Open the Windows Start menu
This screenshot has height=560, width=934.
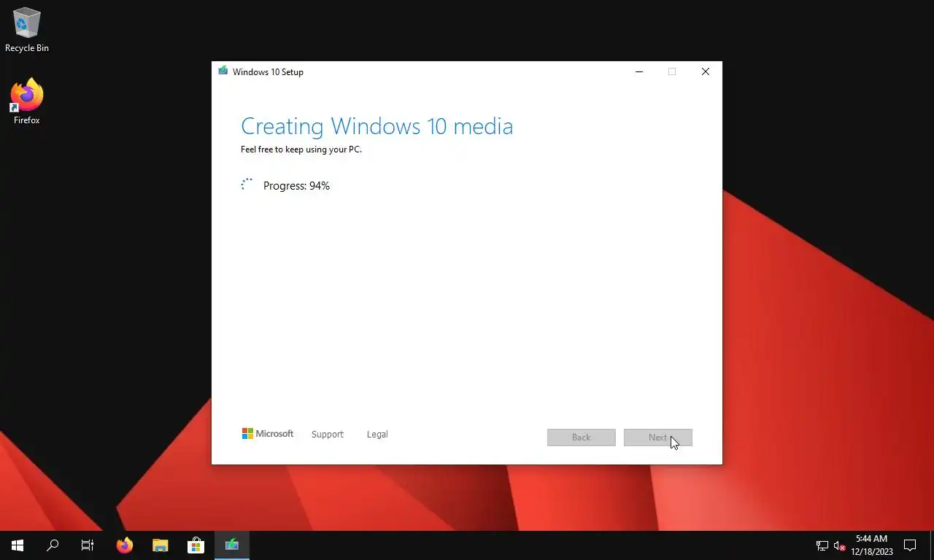point(18,545)
